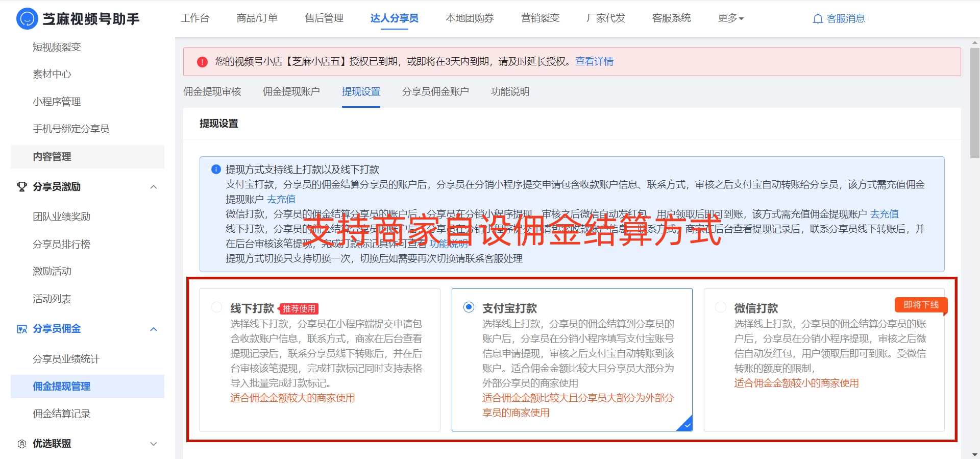The height and width of the screenshot is (459, 980).
Task: Switch to the 功能说明 tab
Action: click(x=510, y=92)
